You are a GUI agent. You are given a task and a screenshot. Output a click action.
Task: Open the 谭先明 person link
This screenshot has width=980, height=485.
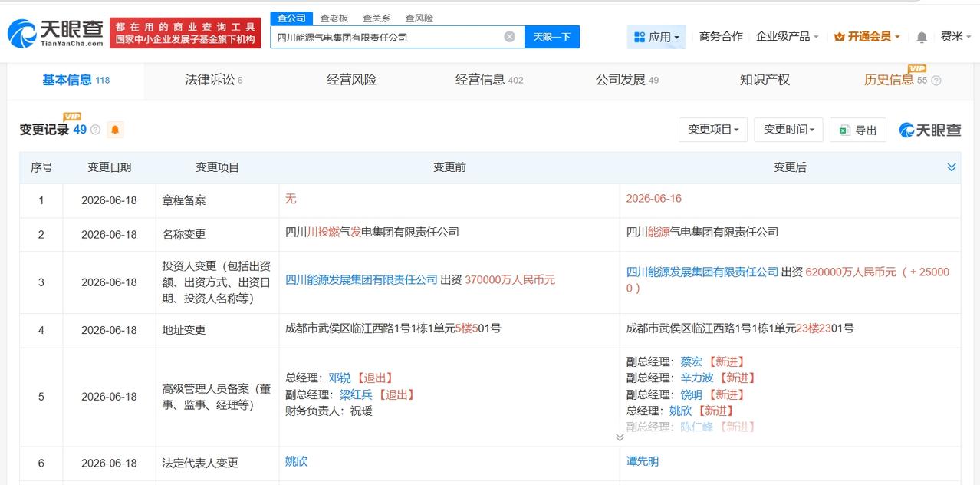[643, 461]
